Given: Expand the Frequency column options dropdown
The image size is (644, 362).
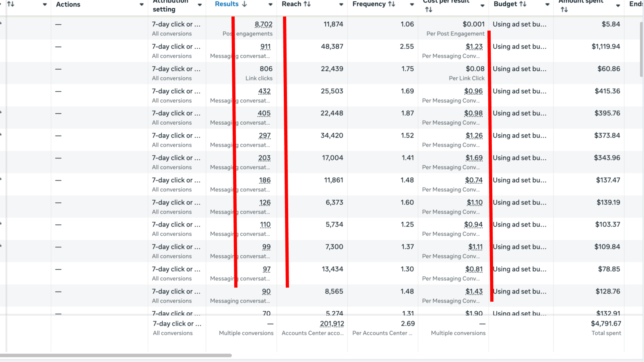Looking at the screenshot, I should coord(412,4).
